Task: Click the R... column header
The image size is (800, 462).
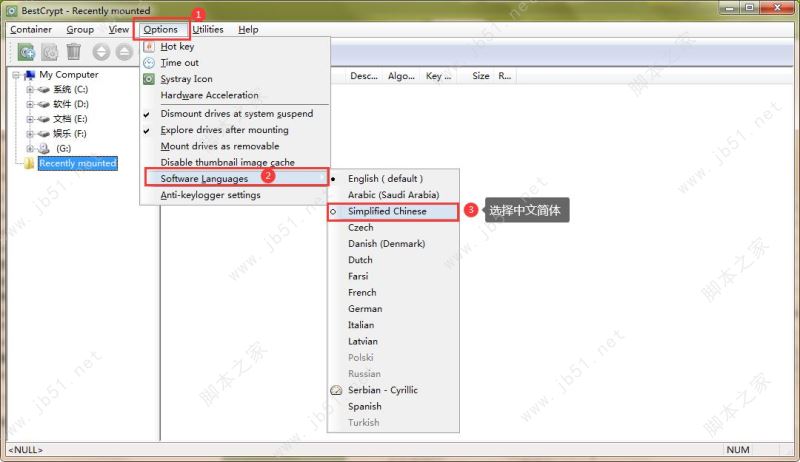Action: [x=505, y=76]
